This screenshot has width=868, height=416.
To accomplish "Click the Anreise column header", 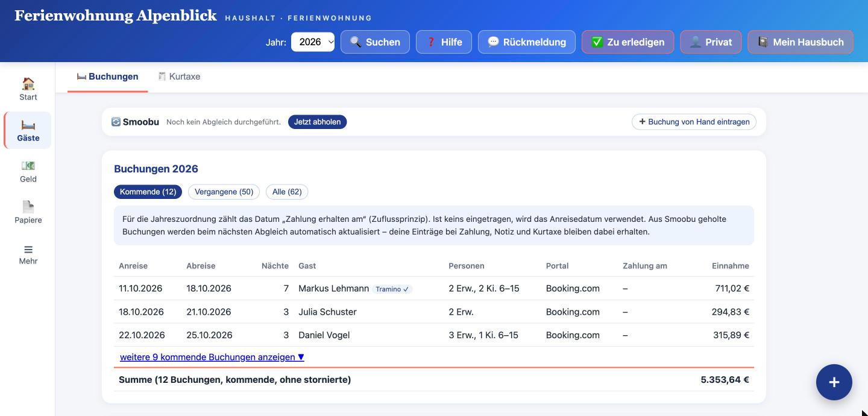I will click(x=133, y=266).
